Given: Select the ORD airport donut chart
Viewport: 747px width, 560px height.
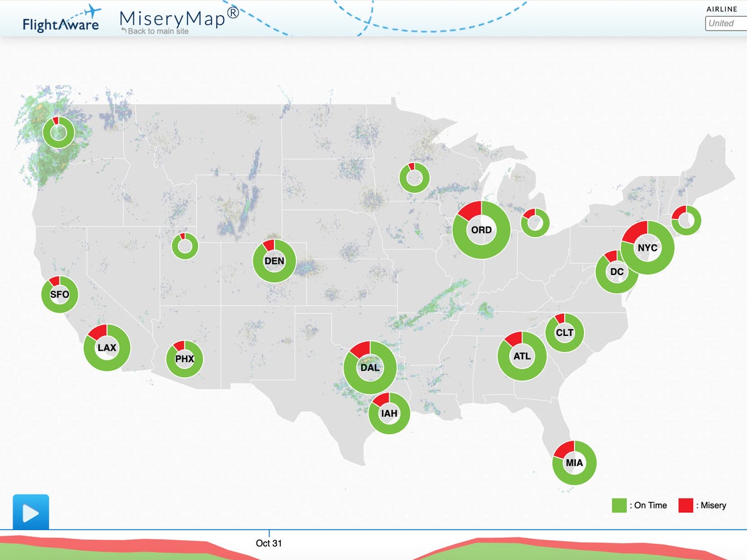Looking at the screenshot, I should 481,230.
